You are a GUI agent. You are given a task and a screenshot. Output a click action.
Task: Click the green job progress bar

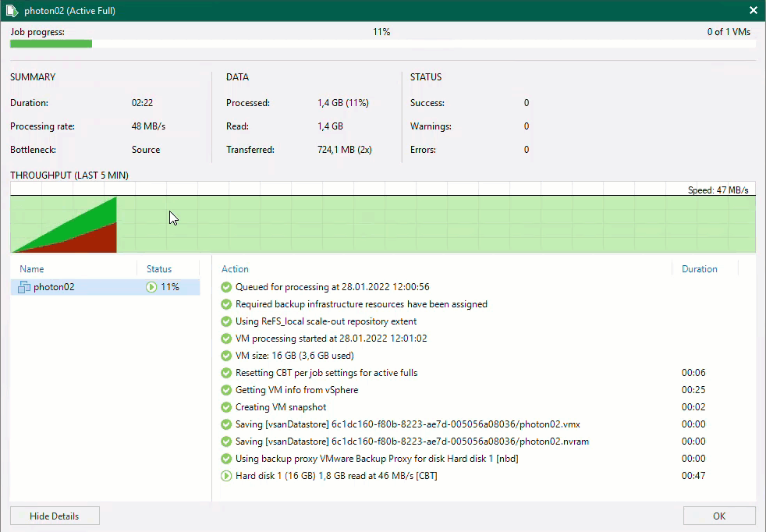[51, 44]
